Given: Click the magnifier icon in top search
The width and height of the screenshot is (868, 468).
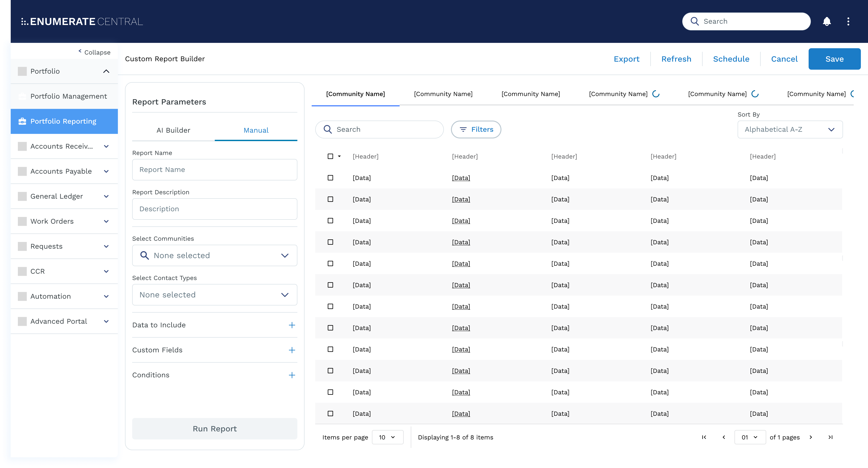Looking at the screenshot, I should click(695, 21).
